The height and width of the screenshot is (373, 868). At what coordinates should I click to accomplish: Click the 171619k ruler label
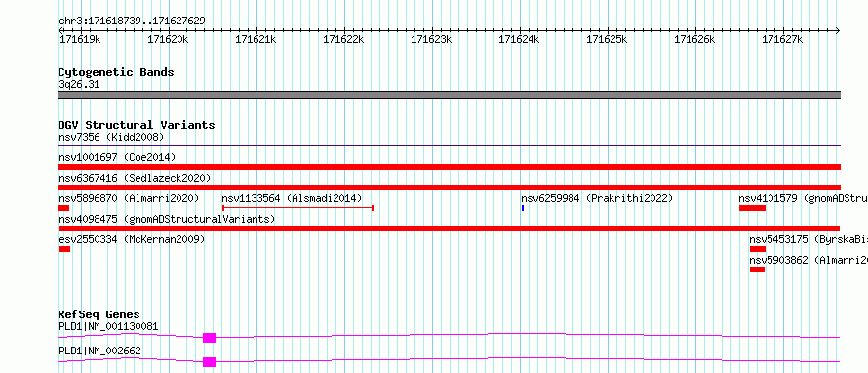[x=80, y=39]
